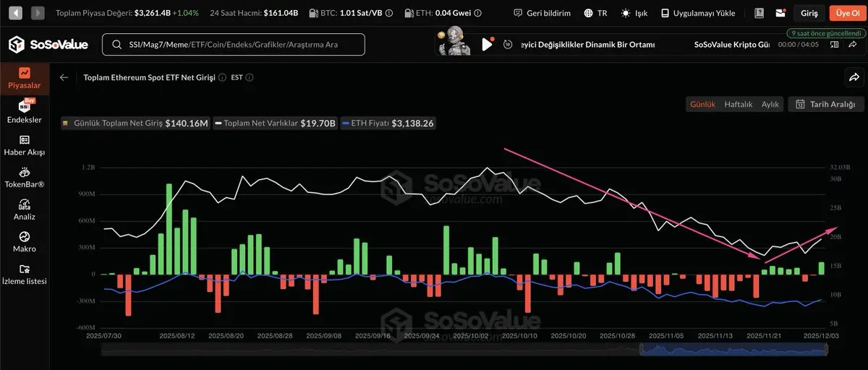Open the mail notifications icon

[780, 13]
